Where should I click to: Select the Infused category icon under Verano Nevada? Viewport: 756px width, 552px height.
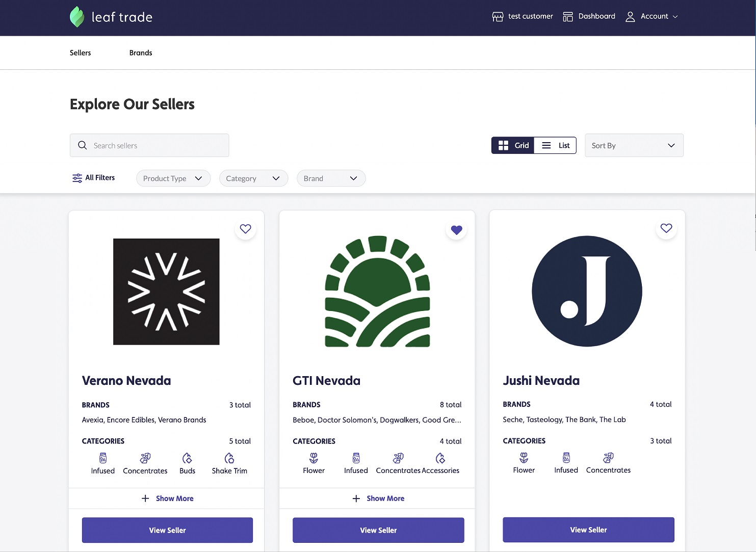(x=102, y=459)
